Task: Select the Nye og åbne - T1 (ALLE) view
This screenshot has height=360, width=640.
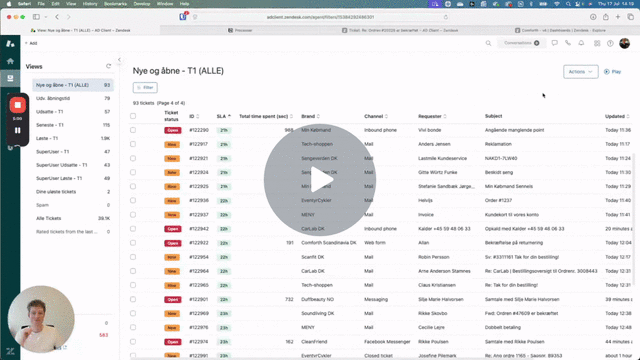Action: (73, 85)
